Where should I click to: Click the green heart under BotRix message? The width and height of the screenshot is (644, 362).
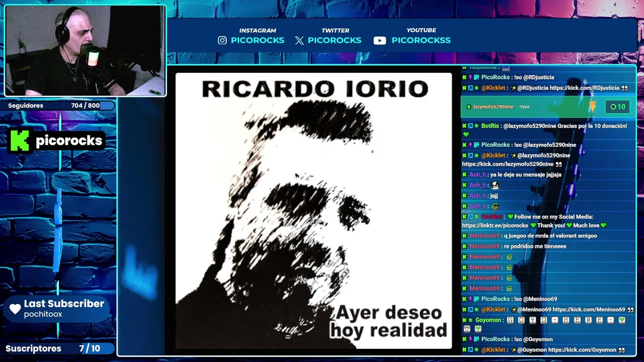(466, 135)
